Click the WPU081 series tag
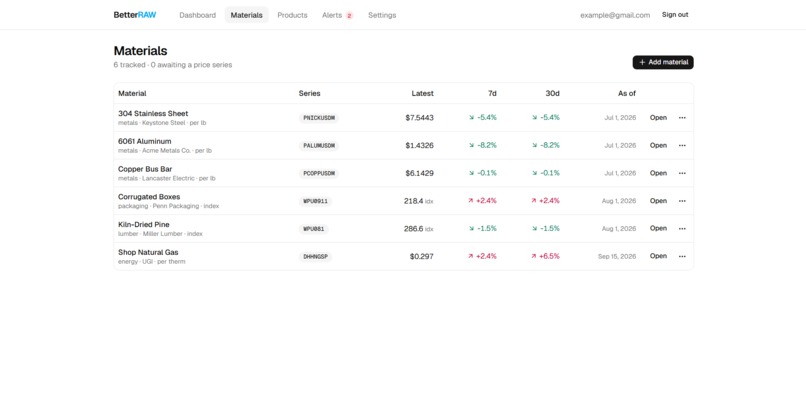Viewport: 806px width, 415px height. pos(314,229)
